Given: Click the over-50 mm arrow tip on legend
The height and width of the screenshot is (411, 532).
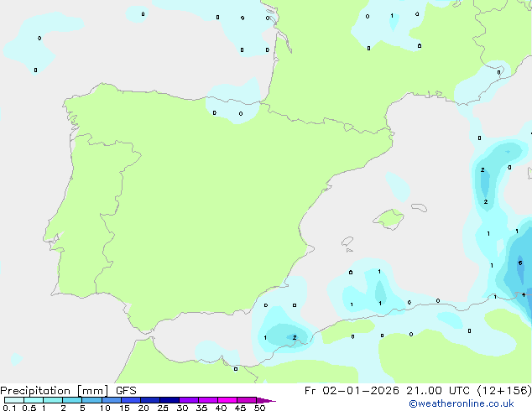Looking at the screenshot, I should pos(266,400).
